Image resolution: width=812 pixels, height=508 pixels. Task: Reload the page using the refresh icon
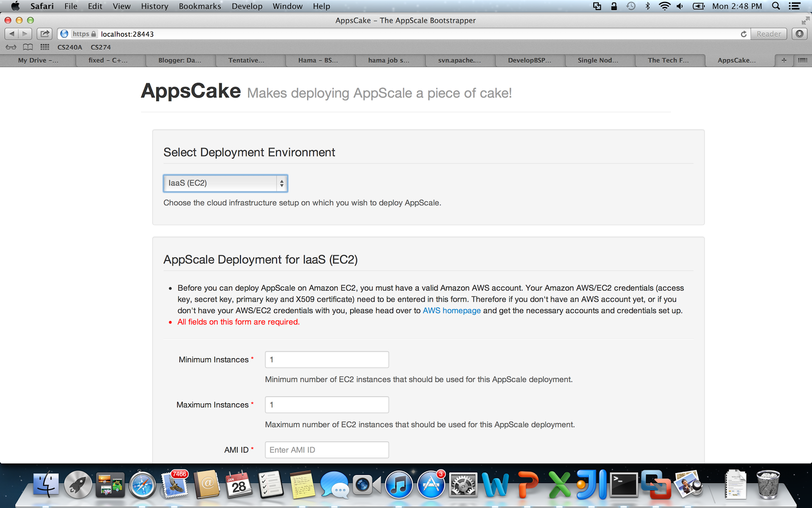point(743,34)
